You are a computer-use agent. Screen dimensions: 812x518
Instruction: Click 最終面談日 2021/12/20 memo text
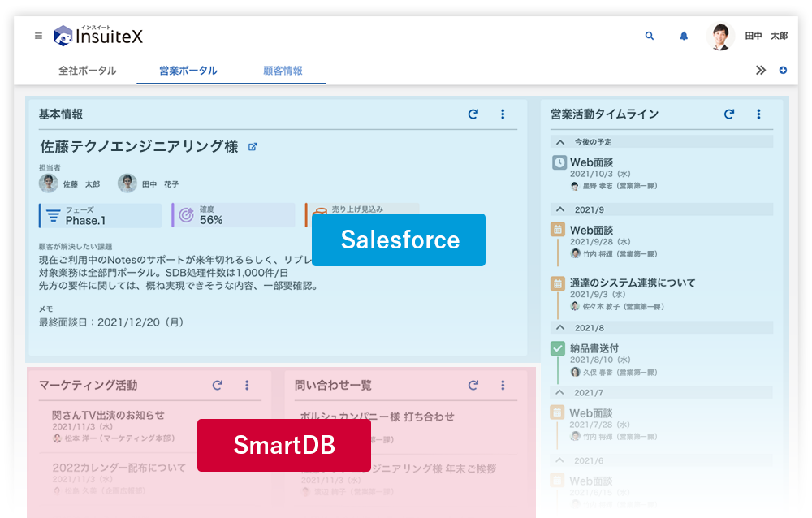click(x=111, y=322)
